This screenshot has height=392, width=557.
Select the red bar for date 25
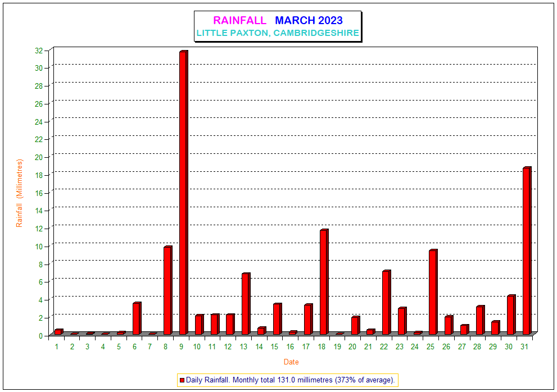pyautogui.click(x=433, y=292)
